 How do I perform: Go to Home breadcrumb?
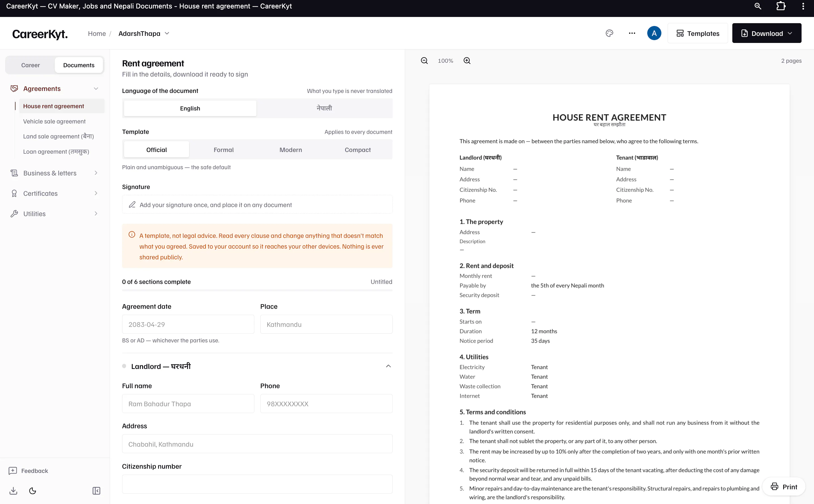(97, 34)
